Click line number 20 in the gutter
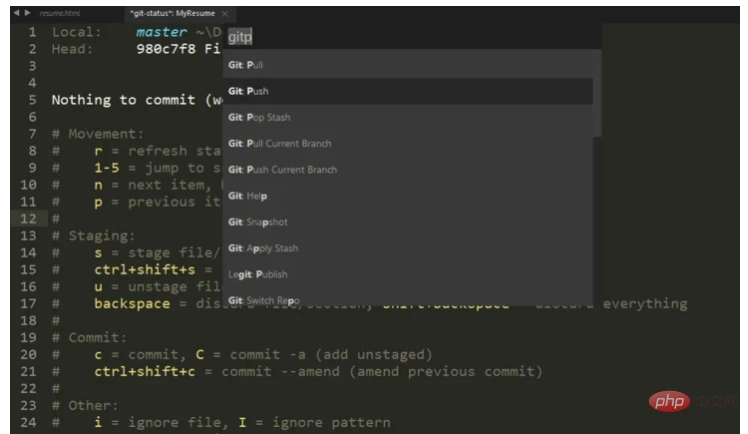The width and height of the screenshot is (748, 434). pos(28,355)
